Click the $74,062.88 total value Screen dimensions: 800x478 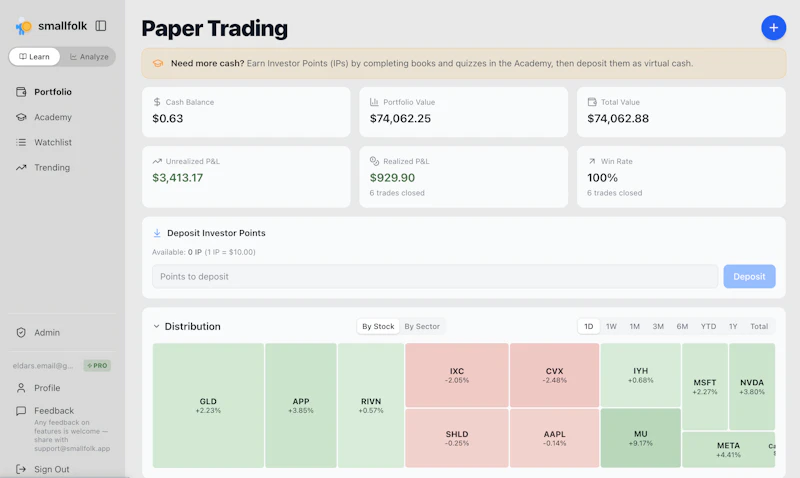point(618,119)
